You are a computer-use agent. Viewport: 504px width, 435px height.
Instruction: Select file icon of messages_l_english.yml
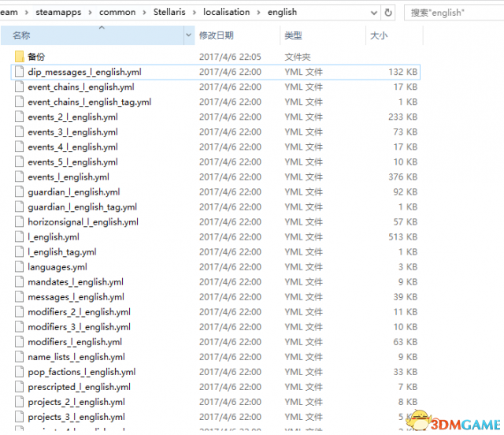pyautogui.click(x=19, y=296)
